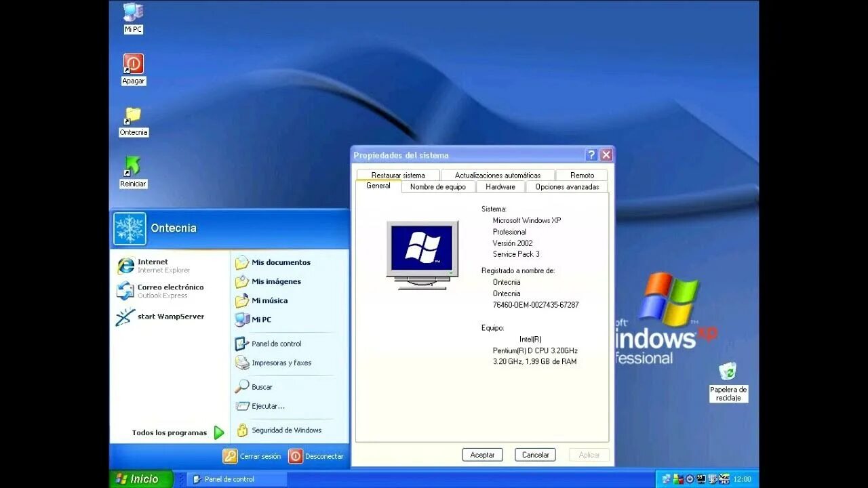Screen dimensions: 868x488
Task: Open the Mi PC desktop icon
Action: tap(133, 18)
